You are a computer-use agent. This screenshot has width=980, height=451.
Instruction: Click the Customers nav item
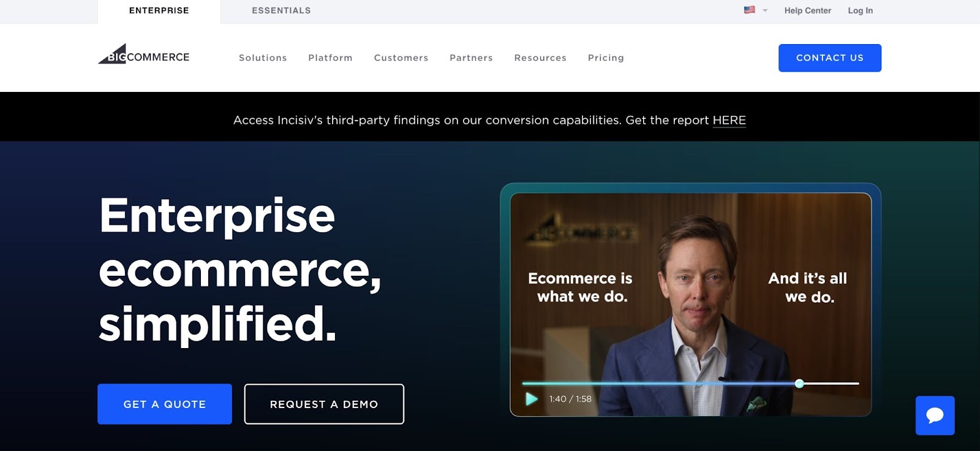click(401, 58)
